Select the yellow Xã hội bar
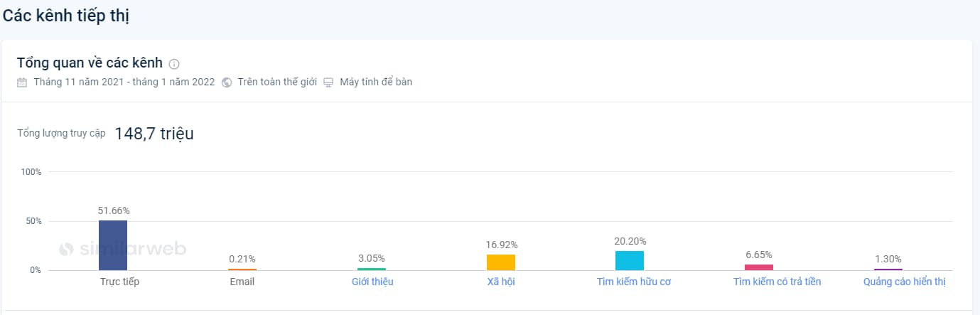The height and width of the screenshot is (315, 980). (x=501, y=262)
